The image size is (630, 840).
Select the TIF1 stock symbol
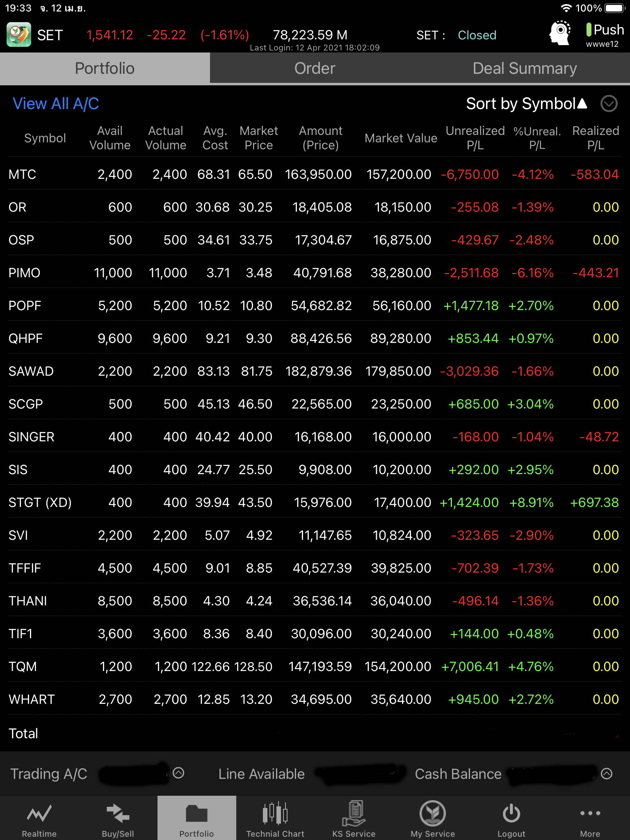pos(21,634)
